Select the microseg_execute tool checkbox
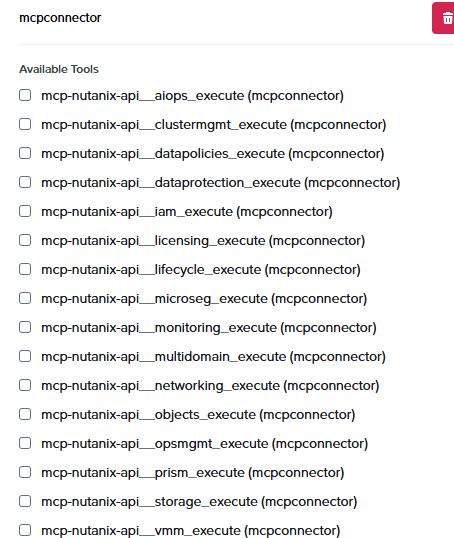The width and height of the screenshot is (454, 538). tap(25, 298)
